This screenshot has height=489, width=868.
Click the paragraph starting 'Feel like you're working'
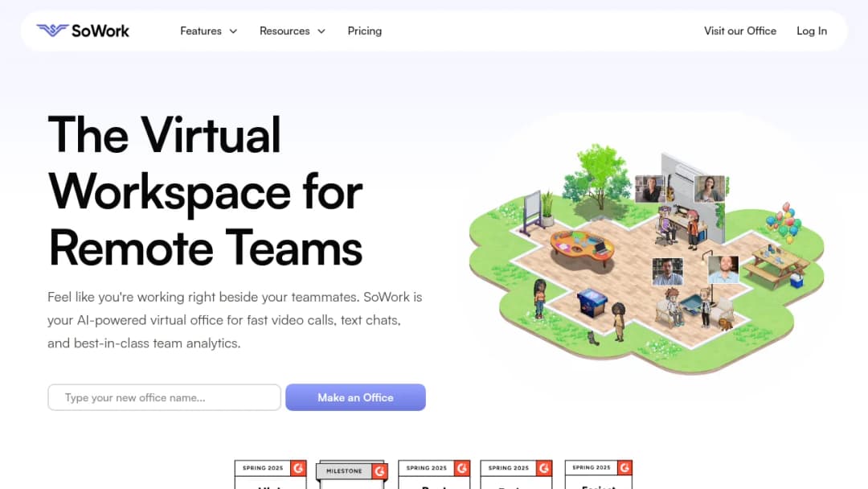click(x=235, y=320)
